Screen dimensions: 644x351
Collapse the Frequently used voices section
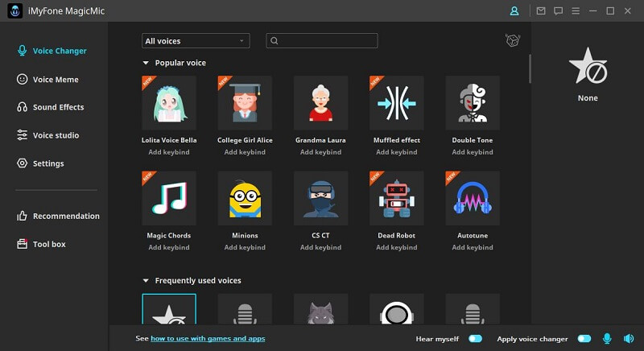[x=146, y=281]
